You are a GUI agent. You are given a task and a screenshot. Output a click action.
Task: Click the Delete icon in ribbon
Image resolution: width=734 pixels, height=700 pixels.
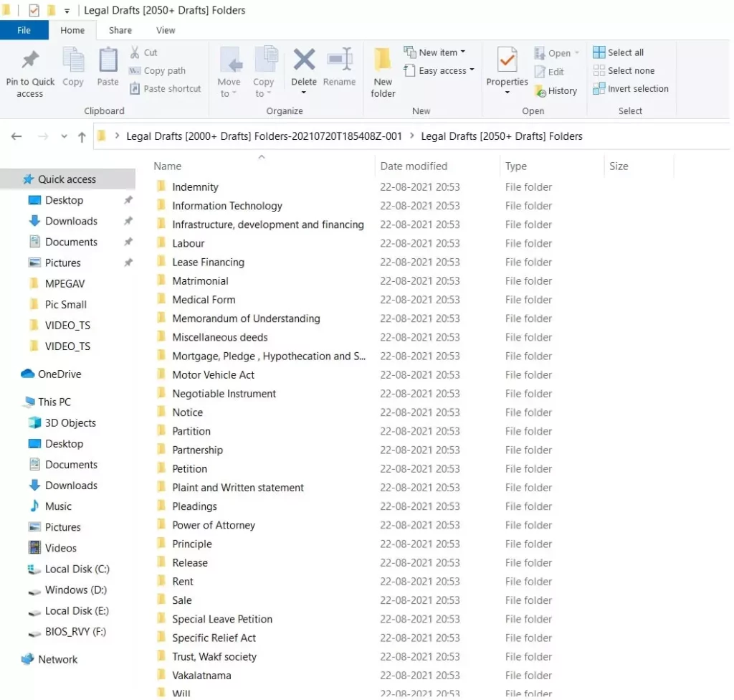click(304, 60)
